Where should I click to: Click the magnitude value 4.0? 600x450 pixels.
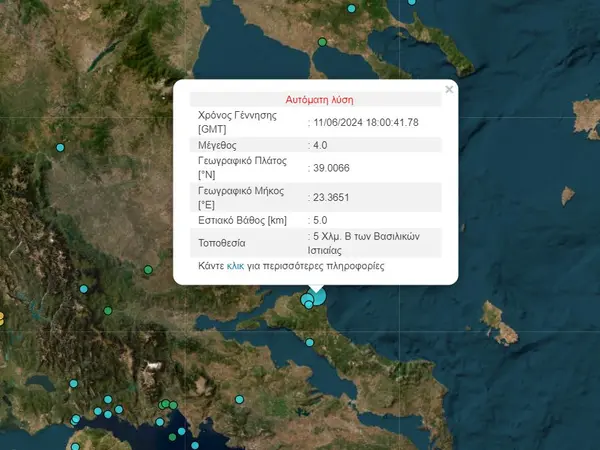coord(320,145)
